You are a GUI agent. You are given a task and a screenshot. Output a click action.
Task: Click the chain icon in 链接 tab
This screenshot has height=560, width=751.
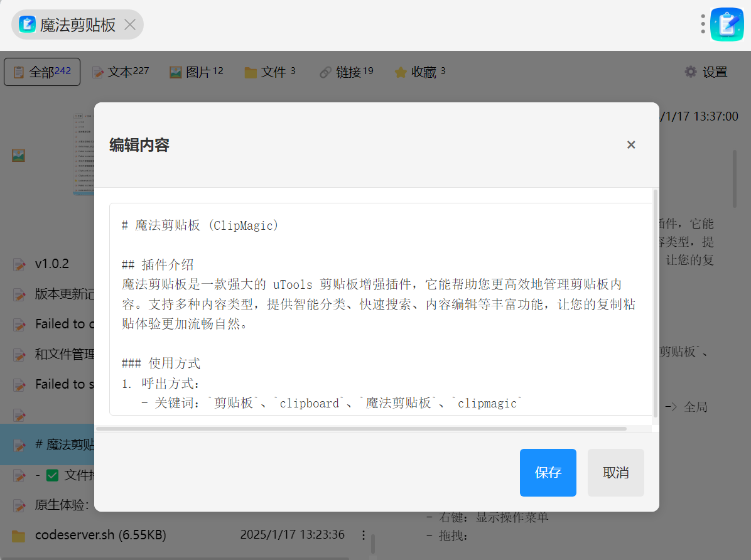pyautogui.click(x=326, y=72)
